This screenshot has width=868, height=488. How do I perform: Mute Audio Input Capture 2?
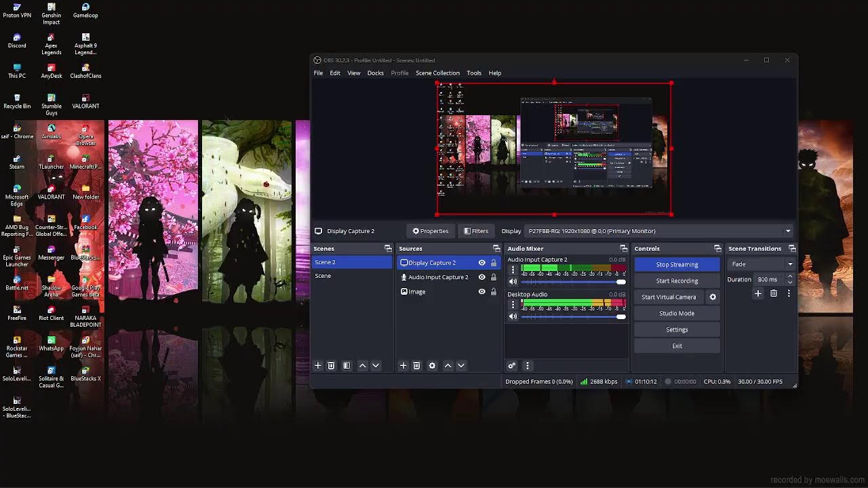point(513,281)
